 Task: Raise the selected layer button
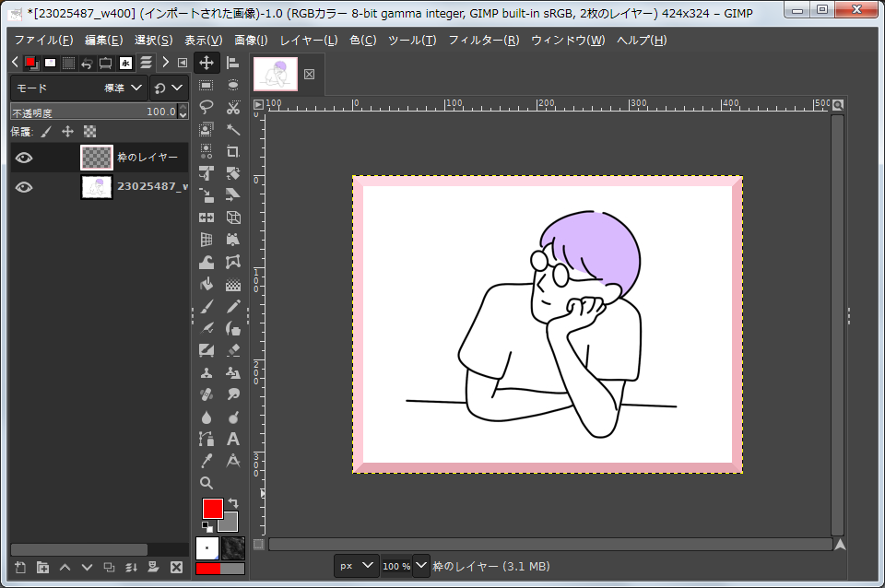(x=65, y=567)
